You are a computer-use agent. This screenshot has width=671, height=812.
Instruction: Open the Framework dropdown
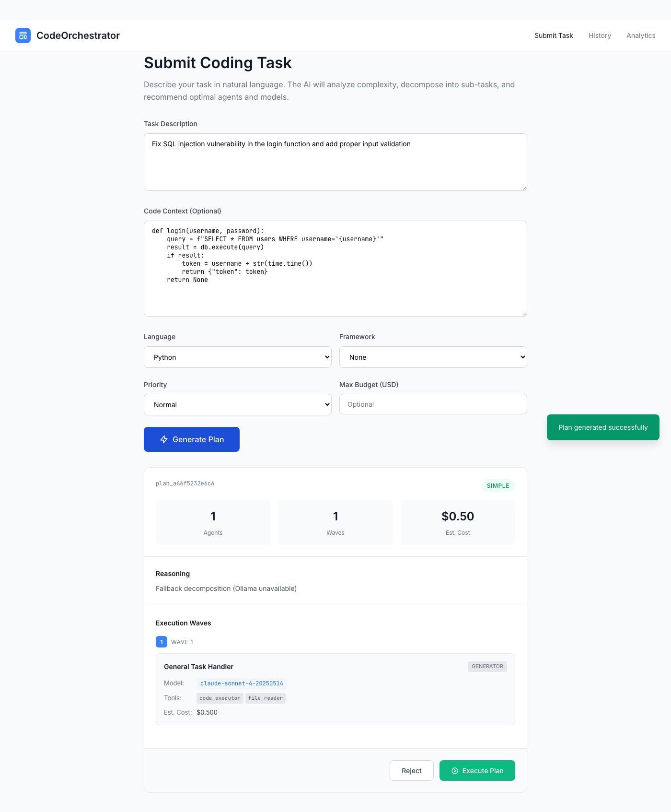click(x=433, y=357)
